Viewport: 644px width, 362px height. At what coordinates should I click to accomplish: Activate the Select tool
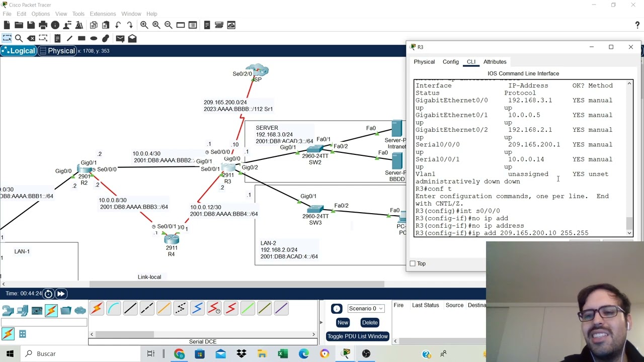(x=7, y=38)
